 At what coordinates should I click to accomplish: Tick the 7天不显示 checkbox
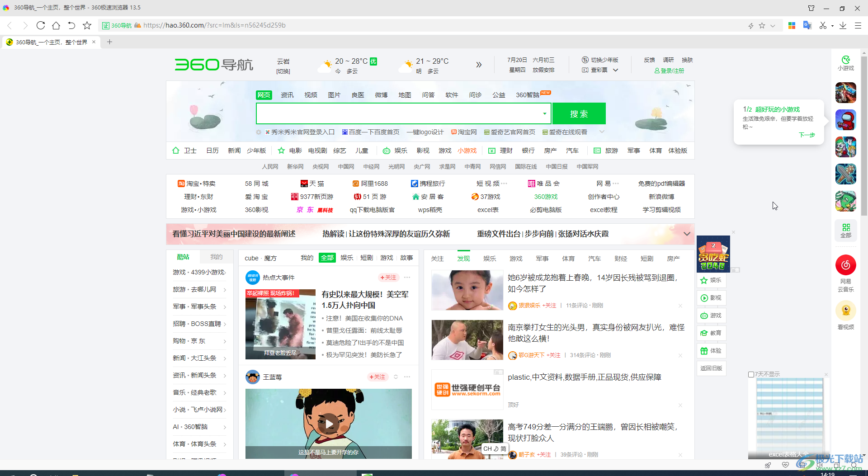[751, 374]
